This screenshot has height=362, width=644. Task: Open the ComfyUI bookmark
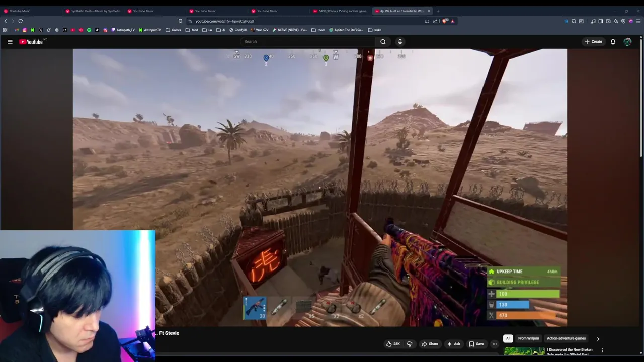coord(238,30)
